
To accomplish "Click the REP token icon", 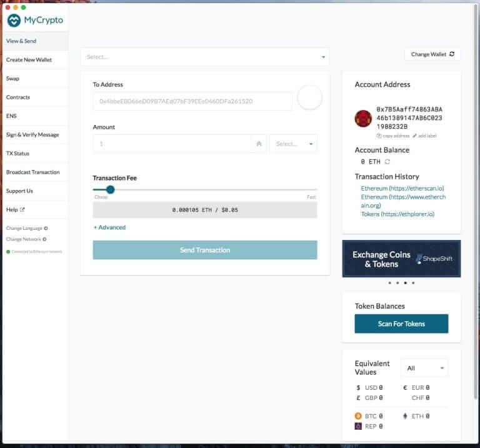I will [x=358, y=426].
